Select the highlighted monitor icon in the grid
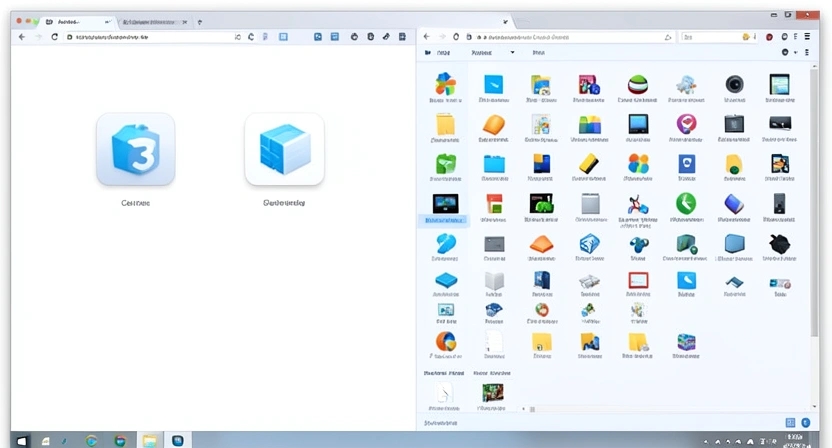 click(445, 203)
